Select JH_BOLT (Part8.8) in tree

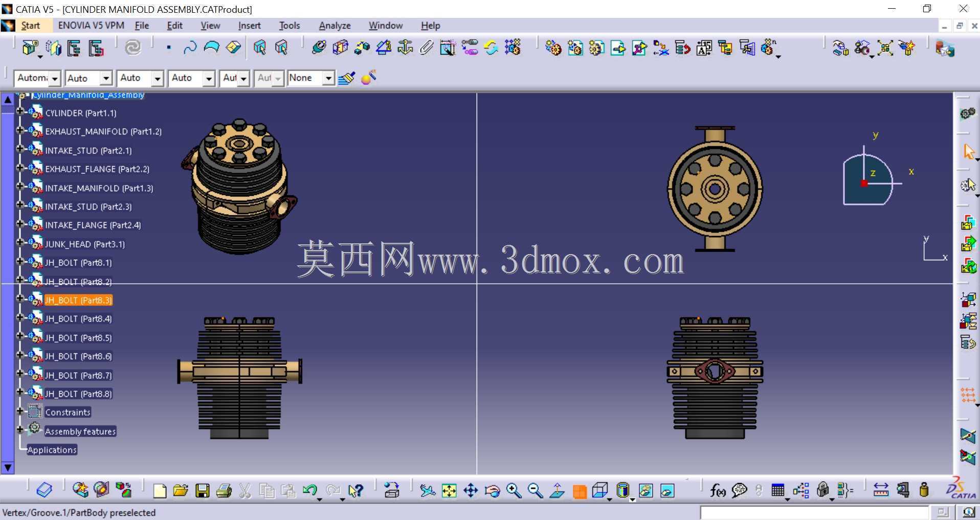tap(78, 394)
